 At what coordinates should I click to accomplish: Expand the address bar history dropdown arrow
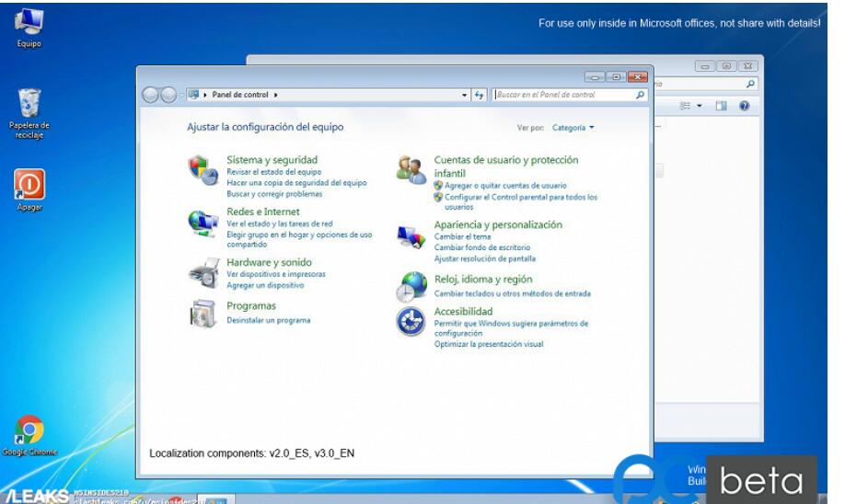[x=465, y=95]
